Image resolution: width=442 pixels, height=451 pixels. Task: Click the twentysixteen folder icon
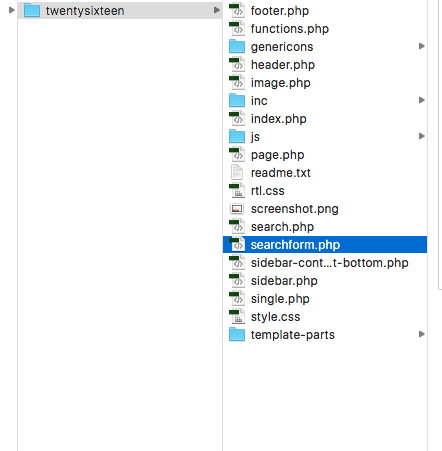pos(32,10)
